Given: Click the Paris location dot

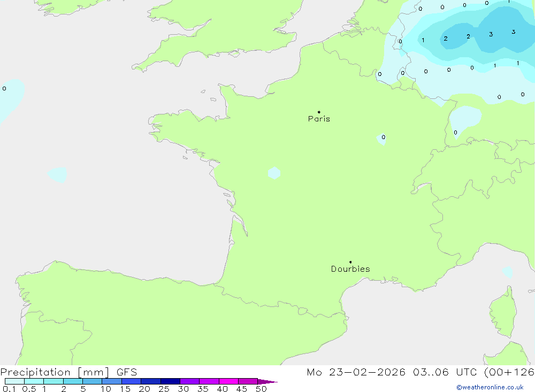Looking at the screenshot, I should 319,112.
